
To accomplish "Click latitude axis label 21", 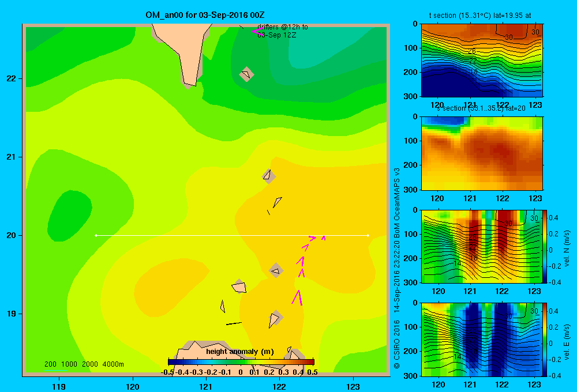I will [11, 157].
